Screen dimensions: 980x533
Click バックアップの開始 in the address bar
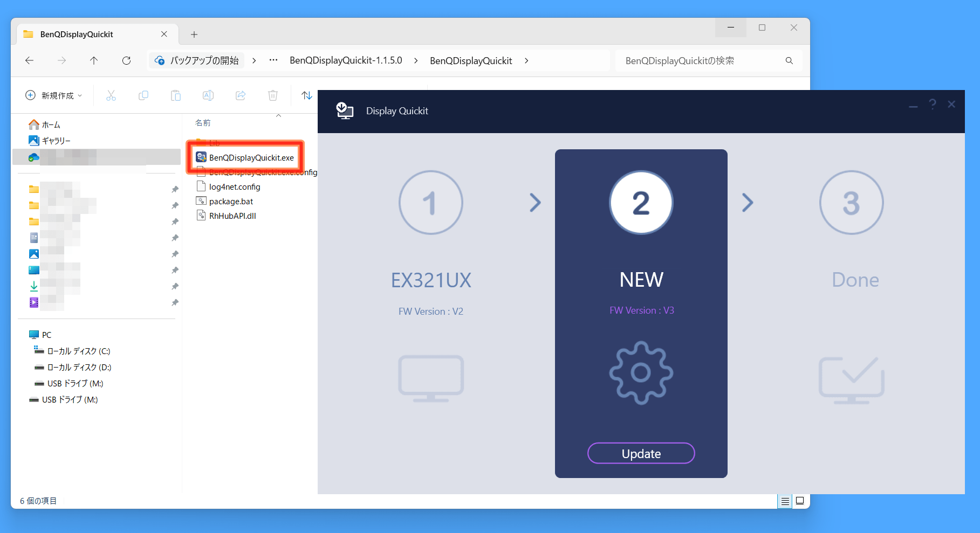(197, 60)
